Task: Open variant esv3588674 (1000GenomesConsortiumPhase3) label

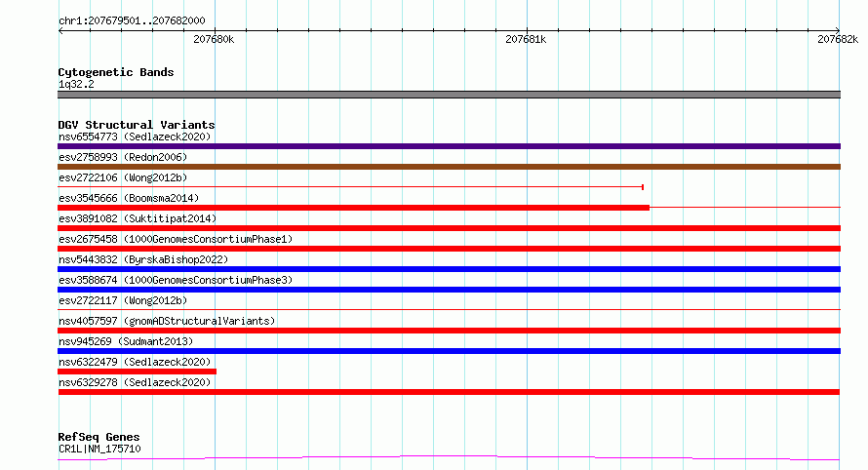Action: (176, 280)
